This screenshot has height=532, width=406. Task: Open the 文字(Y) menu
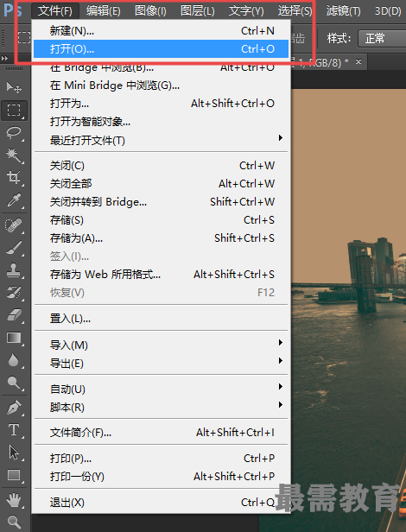(x=246, y=11)
